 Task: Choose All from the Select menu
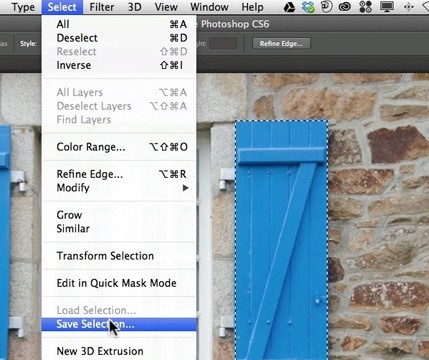pos(119,24)
